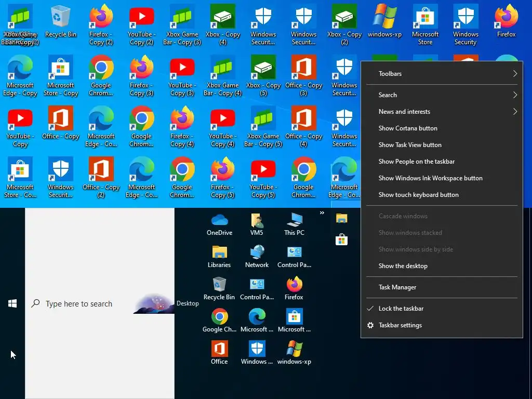This screenshot has height=399, width=532.
Task: Open Task Manager from context menu
Action: pos(442,287)
